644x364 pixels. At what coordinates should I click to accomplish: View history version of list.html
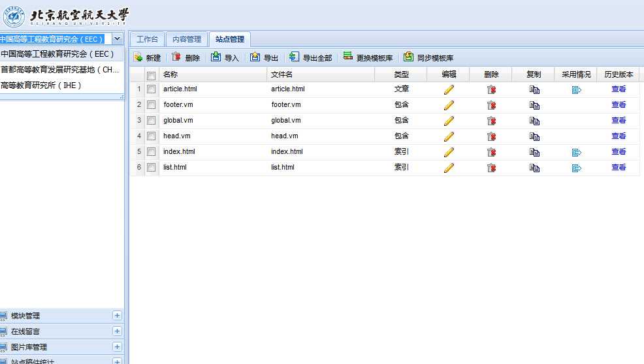pos(619,167)
